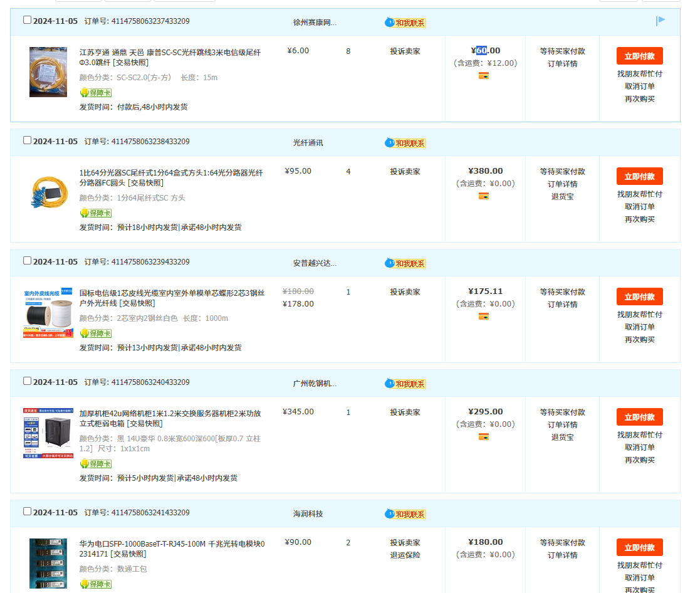Viewport: 700px width, 593px height.
Task: Click the credit card icon under ¥380.00
Action: (x=483, y=196)
